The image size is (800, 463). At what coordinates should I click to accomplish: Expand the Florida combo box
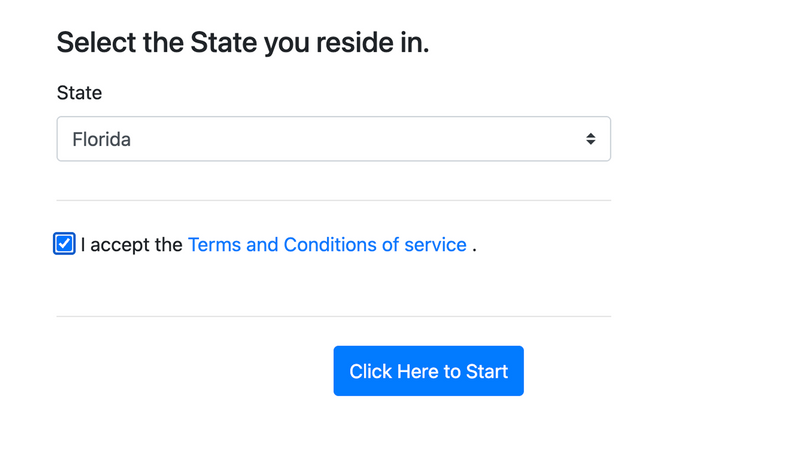click(x=333, y=139)
